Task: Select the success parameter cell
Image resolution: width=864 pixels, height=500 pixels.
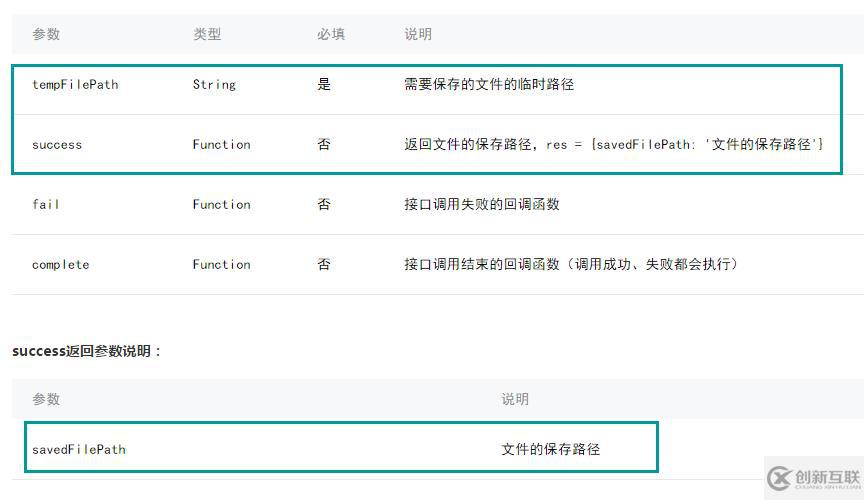Action: 57,145
